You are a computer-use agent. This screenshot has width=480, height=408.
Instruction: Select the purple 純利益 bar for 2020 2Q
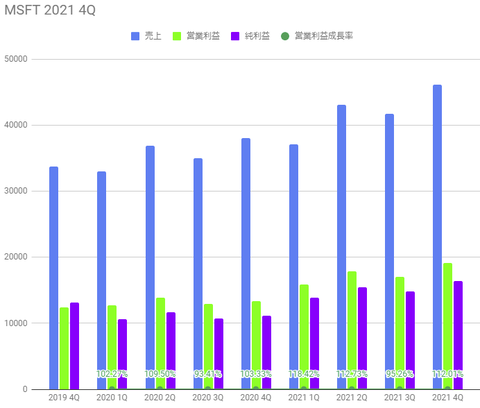[171, 351]
